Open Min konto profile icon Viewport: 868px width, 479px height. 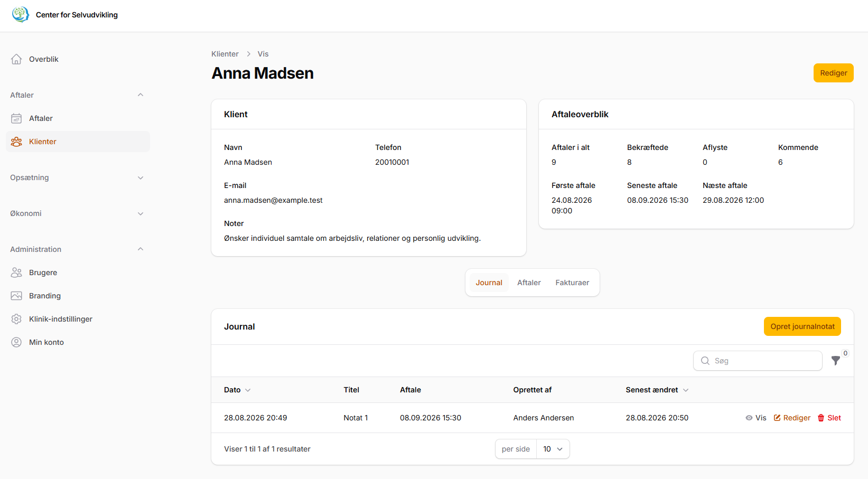(x=16, y=342)
